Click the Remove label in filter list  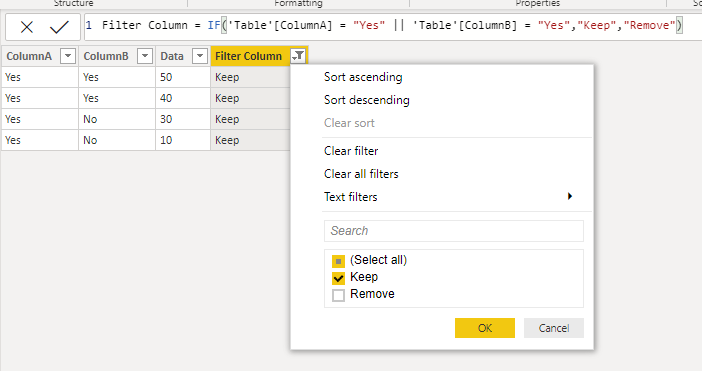point(372,294)
